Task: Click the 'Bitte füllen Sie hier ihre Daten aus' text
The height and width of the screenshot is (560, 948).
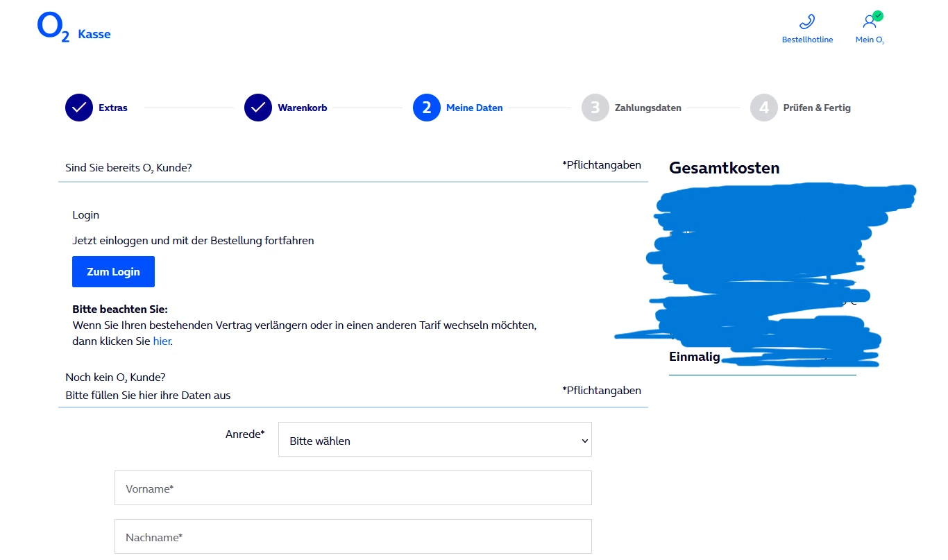Action: pos(148,396)
